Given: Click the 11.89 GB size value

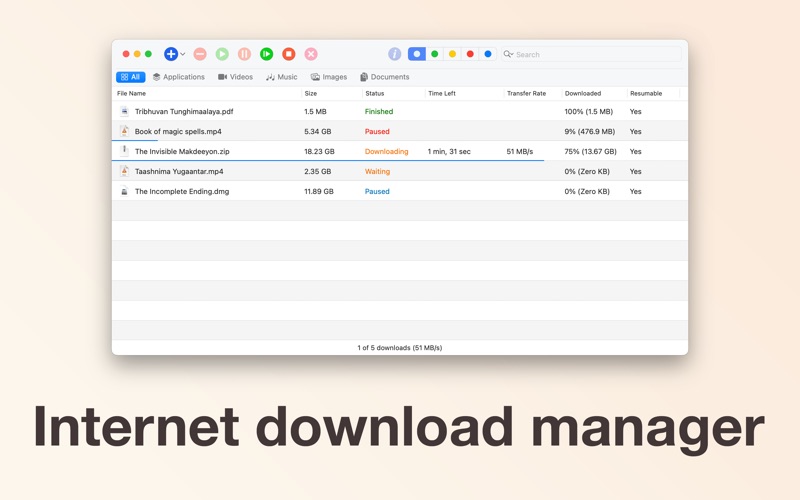Looking at the screenshot, I should click(x=319, y=191).
